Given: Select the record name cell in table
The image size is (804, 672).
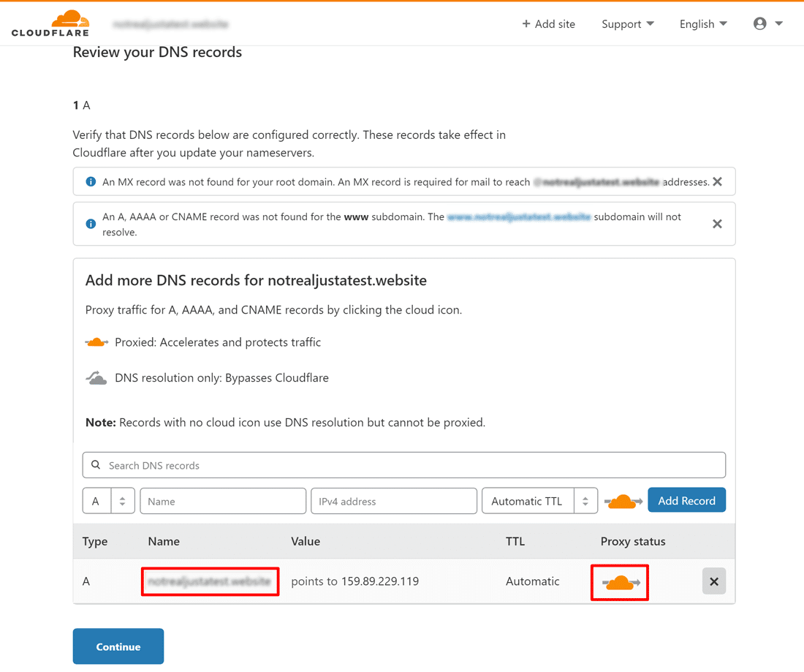Looking at the screenshot, I should click(209, 581).
